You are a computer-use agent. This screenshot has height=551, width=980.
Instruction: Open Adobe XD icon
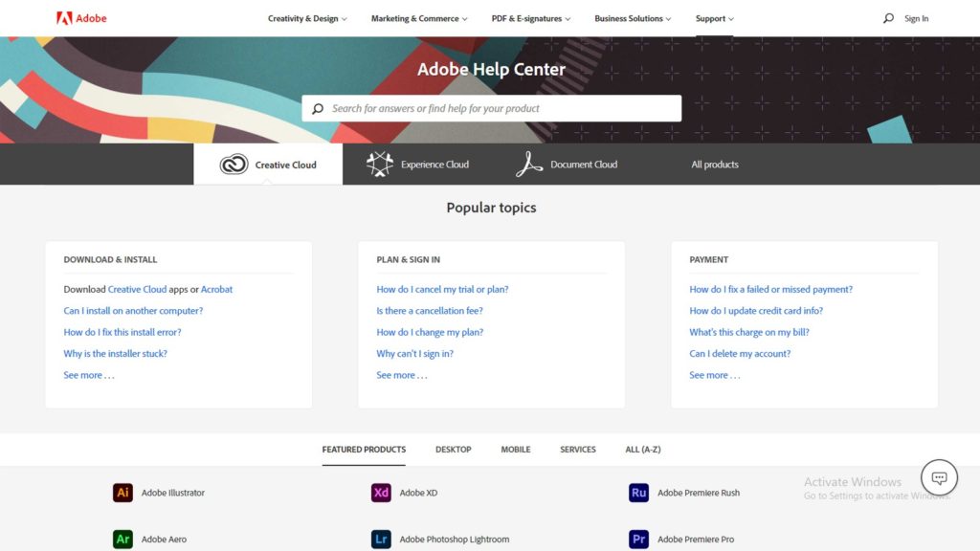[381, 493]
